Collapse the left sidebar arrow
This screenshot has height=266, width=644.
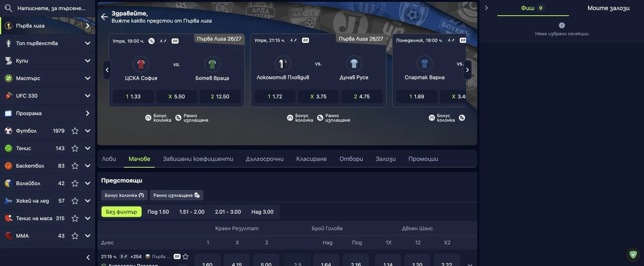(x=88, y=258)
